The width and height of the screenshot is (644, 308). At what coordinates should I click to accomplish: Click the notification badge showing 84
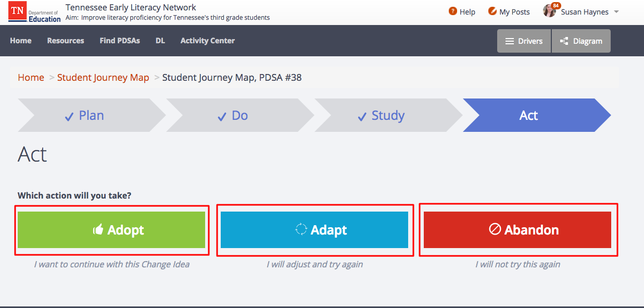pos(555,5)
